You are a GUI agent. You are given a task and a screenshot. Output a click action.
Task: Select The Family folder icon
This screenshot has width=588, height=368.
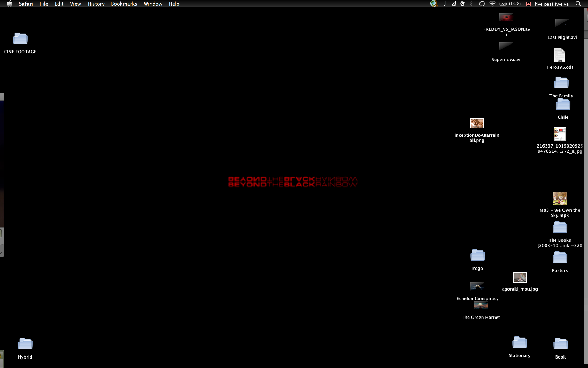(x=561, y=83)
